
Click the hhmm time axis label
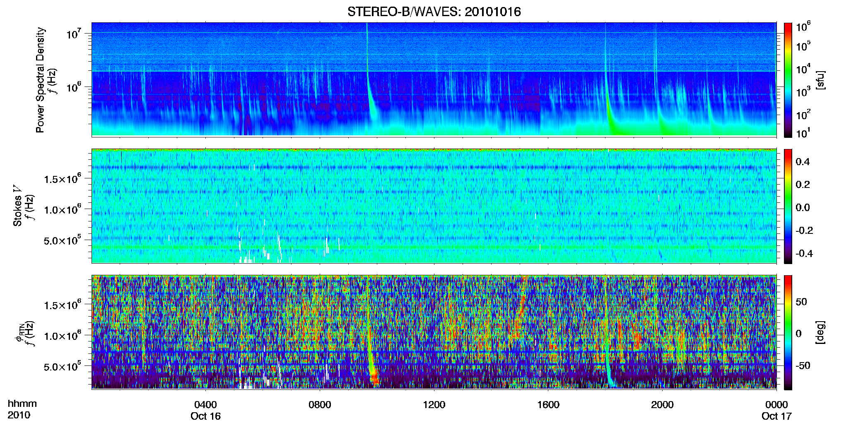pos(22,404)
